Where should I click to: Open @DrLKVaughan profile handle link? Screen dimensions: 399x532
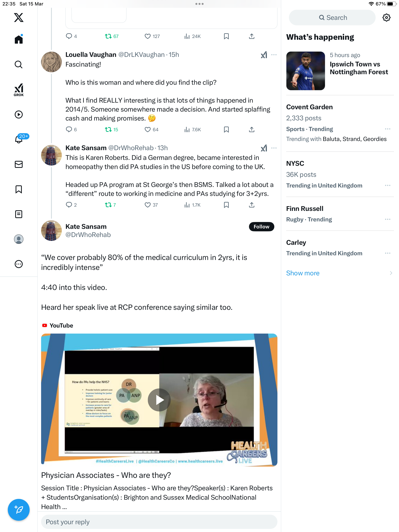141,55
